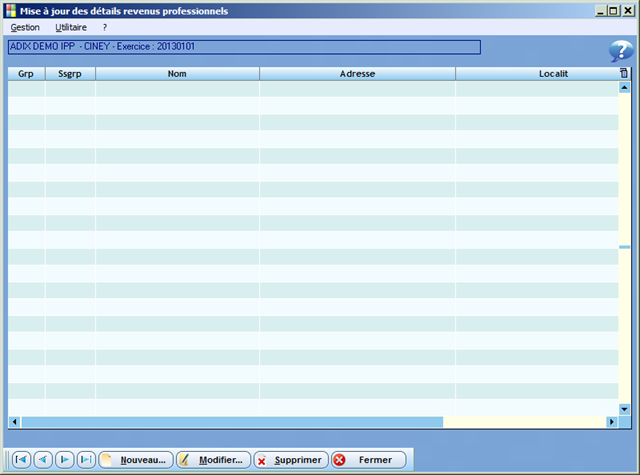Image resolution: width=640 pixels, height=475 pixels.
Task: Click the column chooser icon beside Localit
Action: pyautogui.click(x=624, y=74)
